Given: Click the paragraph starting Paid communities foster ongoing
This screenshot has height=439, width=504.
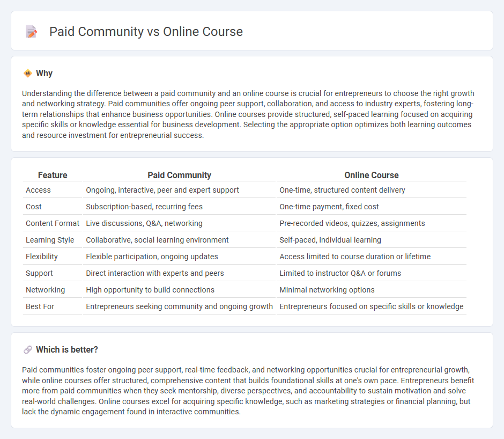Looking at the screenshot, I should coord(248,391).
